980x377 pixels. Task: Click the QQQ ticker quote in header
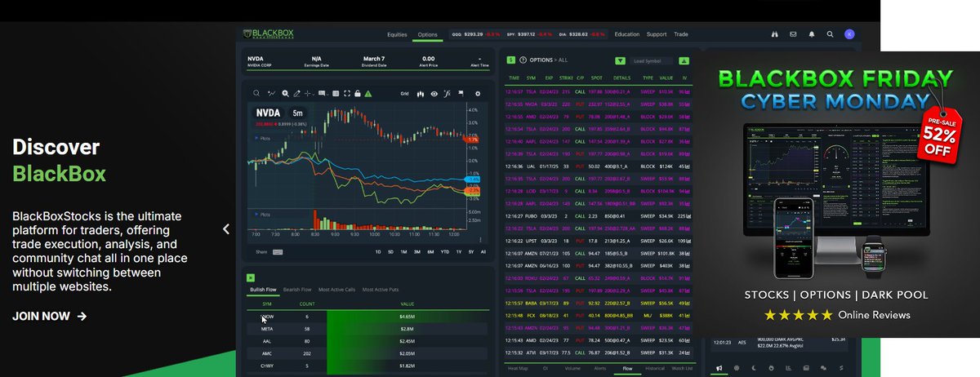coord(476,34)
